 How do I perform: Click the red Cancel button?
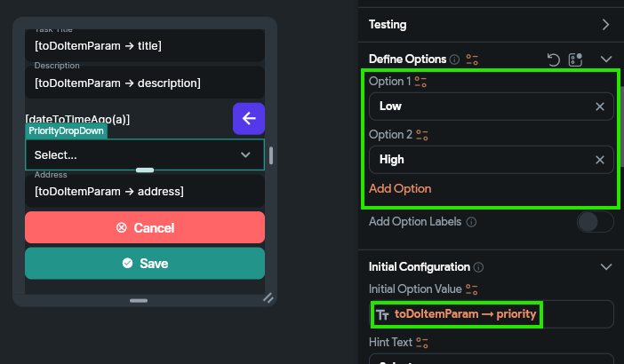145,227
